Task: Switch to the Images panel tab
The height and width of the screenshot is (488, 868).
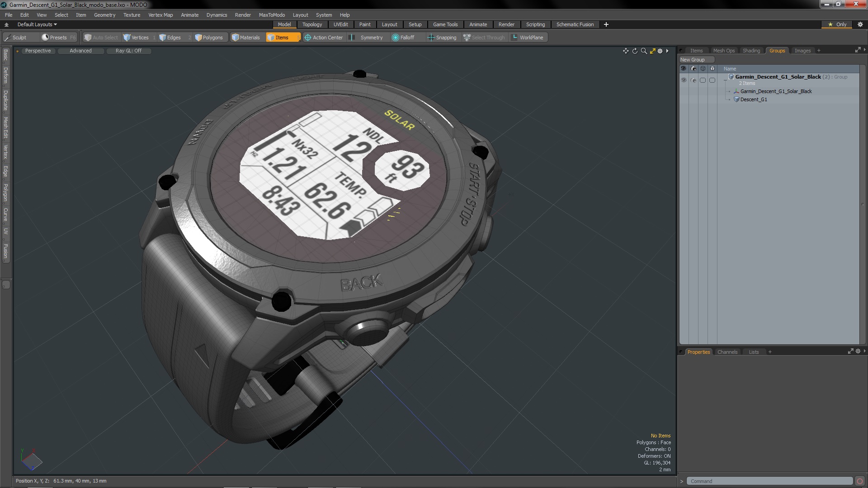Action: (x=802, y=51)
